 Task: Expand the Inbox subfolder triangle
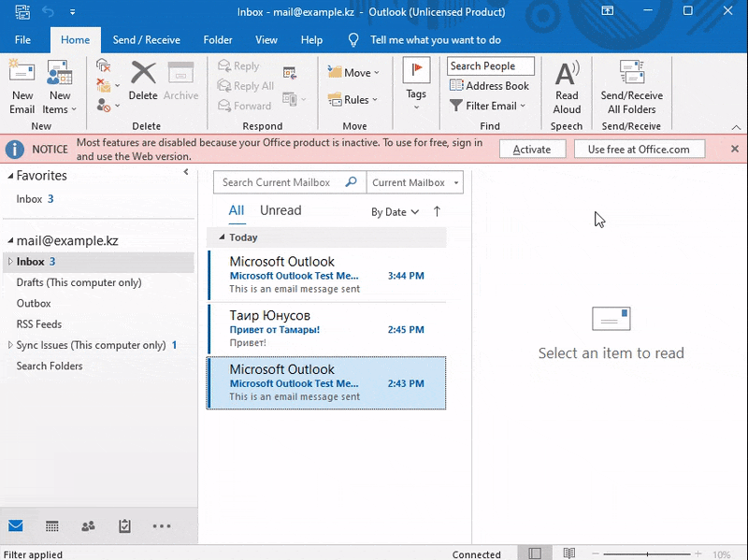pyautogui.click(x=10, y=261)
